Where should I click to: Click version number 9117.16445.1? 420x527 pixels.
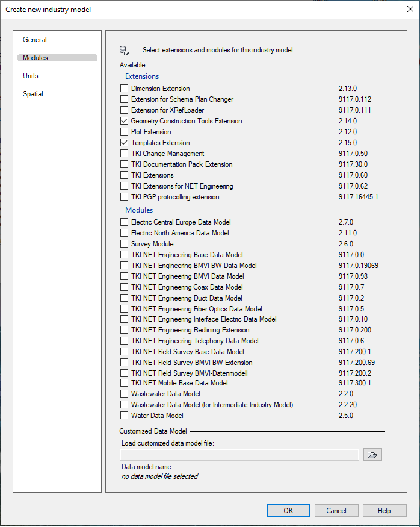358,196
